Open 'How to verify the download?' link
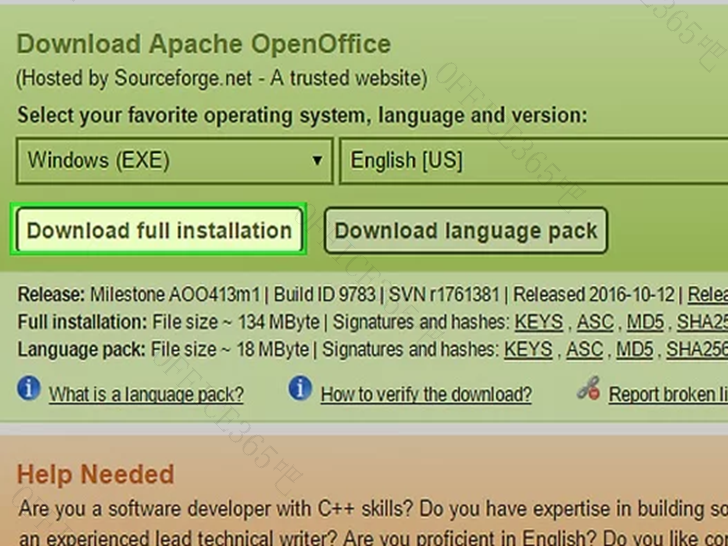This screenshot has height=546, width=728. point(426,394)
